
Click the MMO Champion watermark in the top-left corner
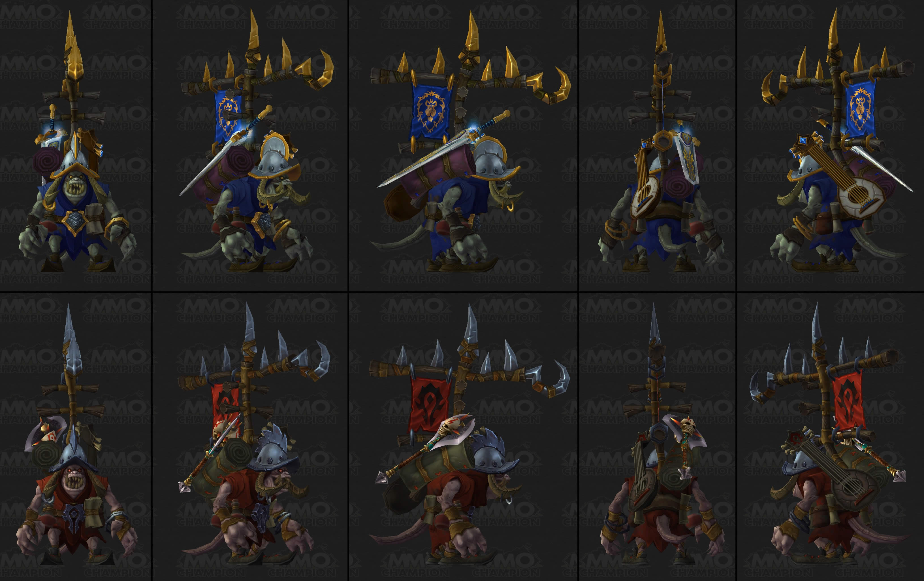tap(31, 17)
